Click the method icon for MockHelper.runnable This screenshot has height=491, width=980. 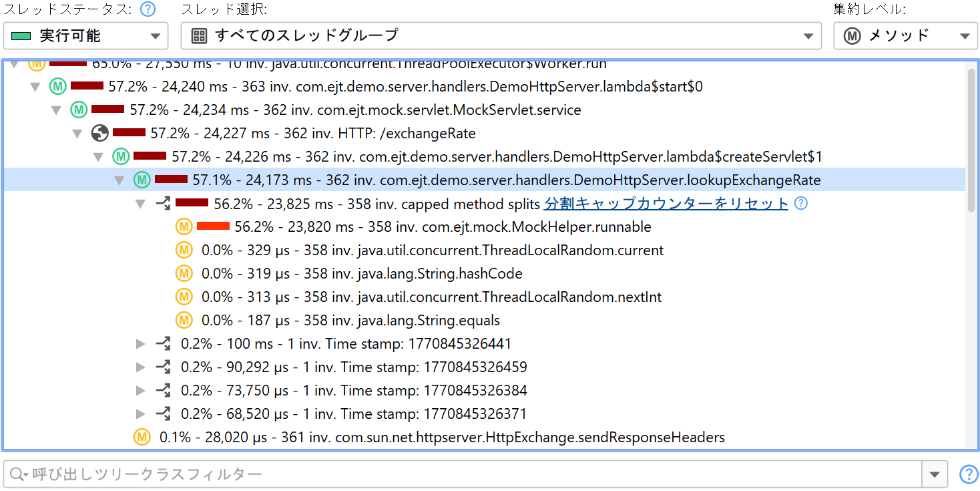pyautogui.click(x=184, y=227)
